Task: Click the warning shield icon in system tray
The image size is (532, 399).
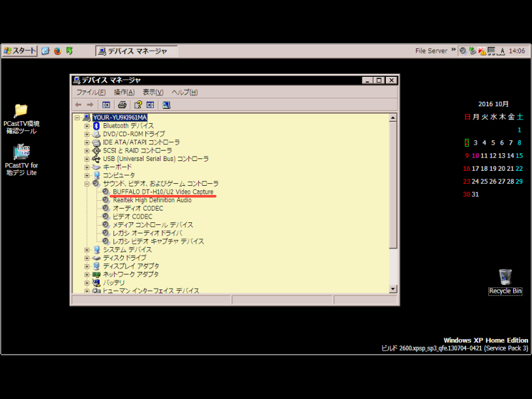Action: 482,51
